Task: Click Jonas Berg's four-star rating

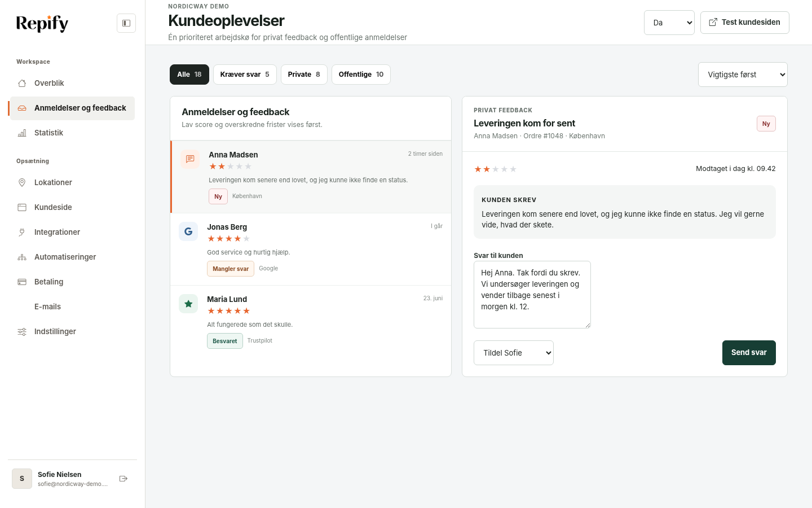Action: (x=228, y=239)
